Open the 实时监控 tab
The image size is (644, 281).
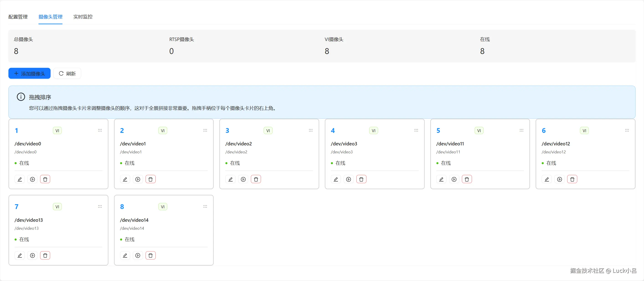pyautogui.click(x=83, y=17)
